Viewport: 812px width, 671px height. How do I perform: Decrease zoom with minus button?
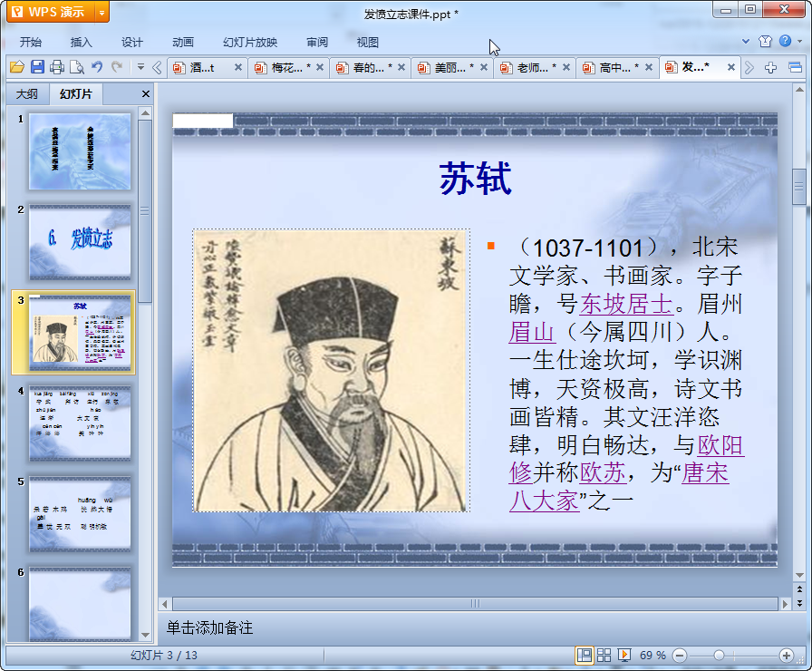680,656
